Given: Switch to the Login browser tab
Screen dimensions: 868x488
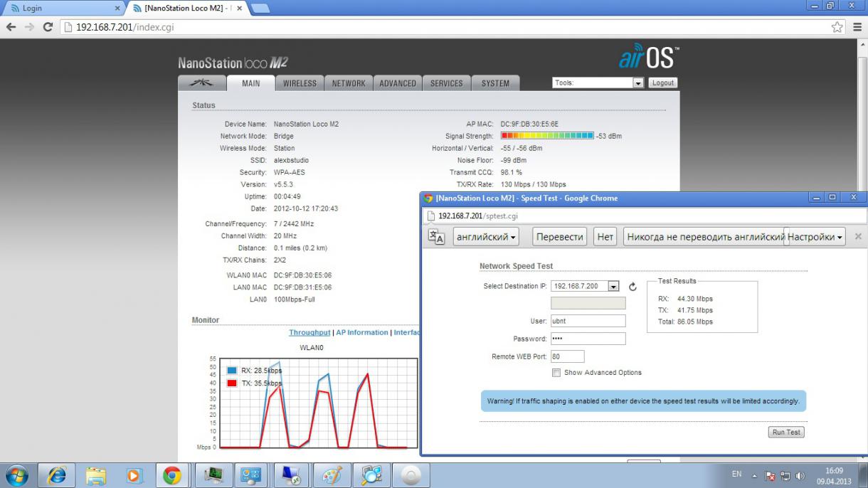Looking at the screenshot, I should [63, 9].
